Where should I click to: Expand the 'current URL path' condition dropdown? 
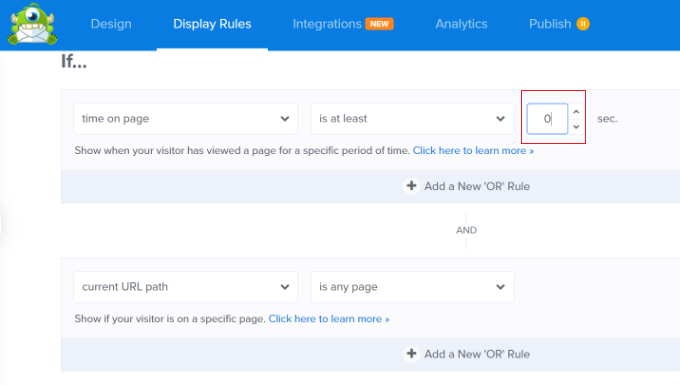(186, 287)
